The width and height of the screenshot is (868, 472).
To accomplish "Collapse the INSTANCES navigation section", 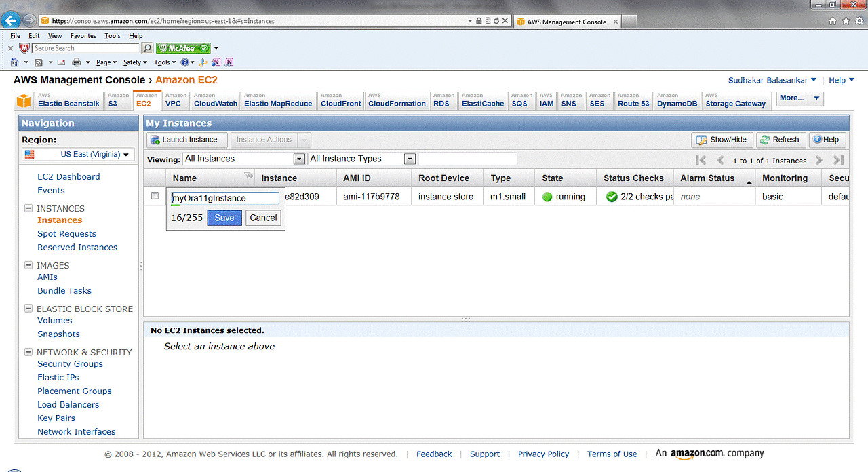I will pos(28,208).
